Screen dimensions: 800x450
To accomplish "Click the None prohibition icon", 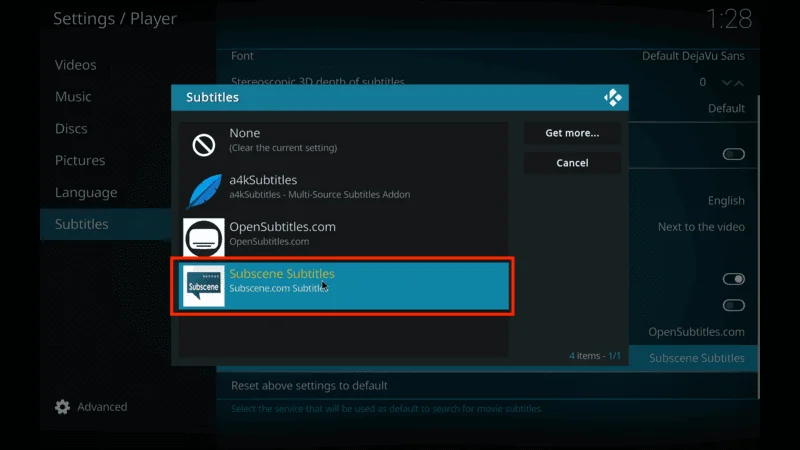I will pos(204,145).
